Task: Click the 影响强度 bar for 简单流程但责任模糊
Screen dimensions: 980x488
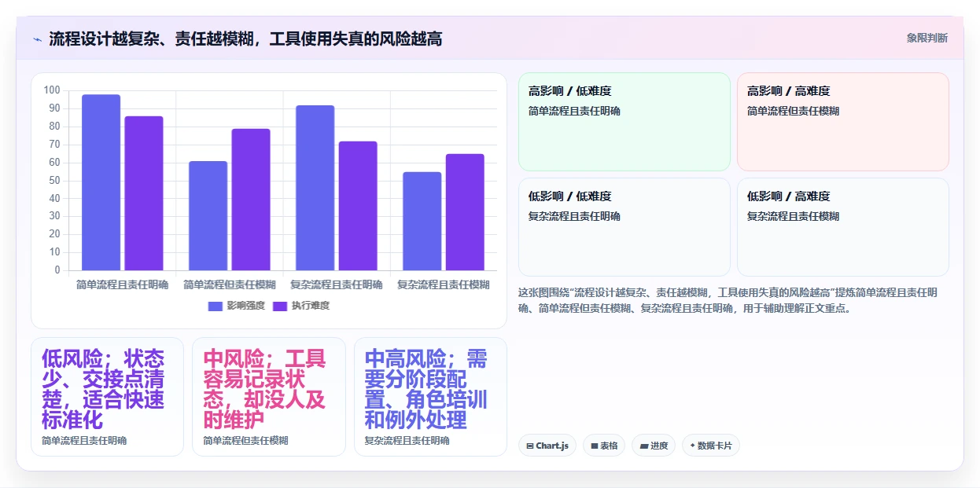Action: point(208,216)
